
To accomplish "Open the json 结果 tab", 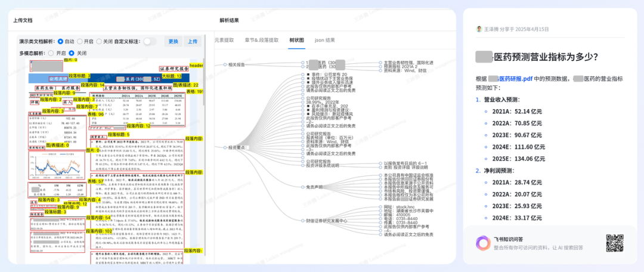I will pyautogui.click(x=324, y=41).
